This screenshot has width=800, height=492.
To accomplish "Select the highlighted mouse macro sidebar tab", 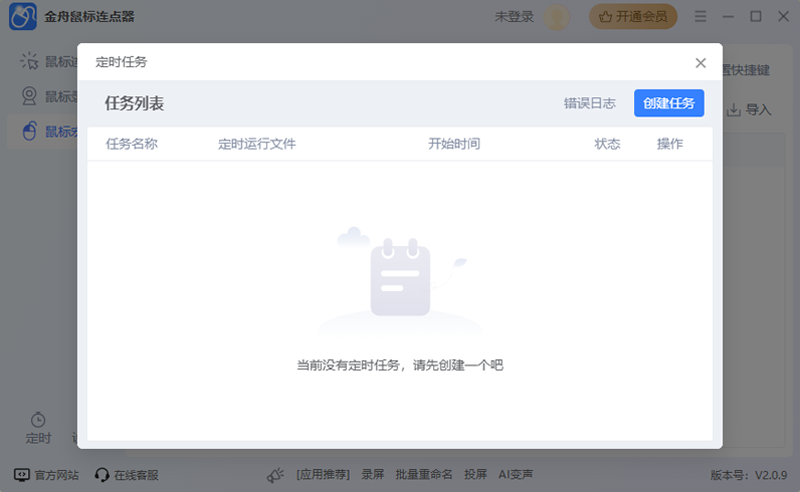I will [x=30, y=131].
